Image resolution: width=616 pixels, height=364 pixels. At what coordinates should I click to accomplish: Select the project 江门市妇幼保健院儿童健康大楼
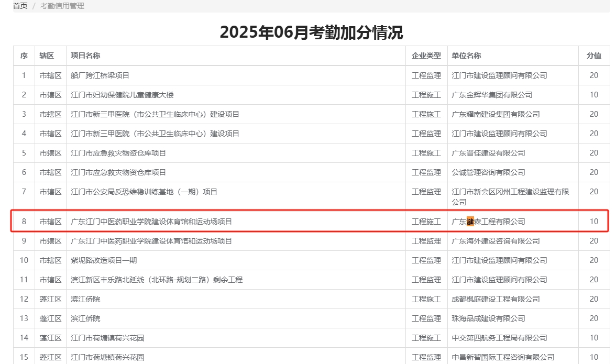pyautogui.click(x=122, y=95)
